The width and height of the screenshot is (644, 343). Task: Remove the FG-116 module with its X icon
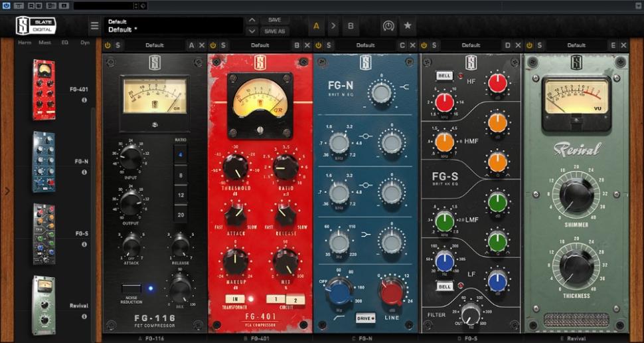[202, 45]
